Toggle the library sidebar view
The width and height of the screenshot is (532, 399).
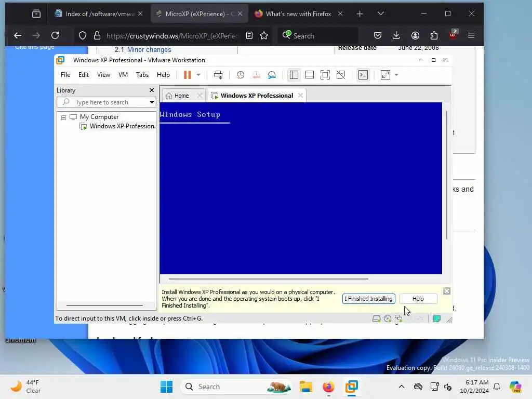294,75
